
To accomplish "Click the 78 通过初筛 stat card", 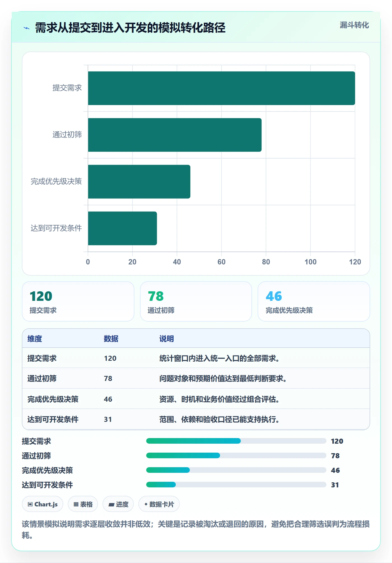I will pyautogui.click(x=196, y=301).
